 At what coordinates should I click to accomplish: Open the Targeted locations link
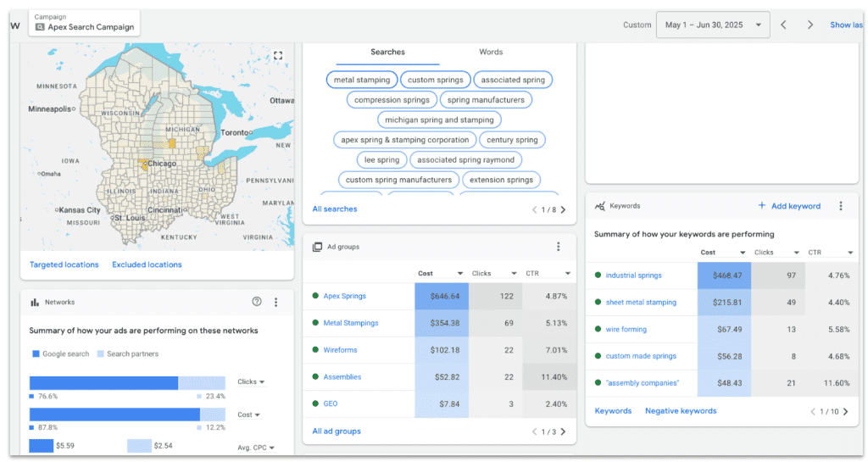[64, 264]
